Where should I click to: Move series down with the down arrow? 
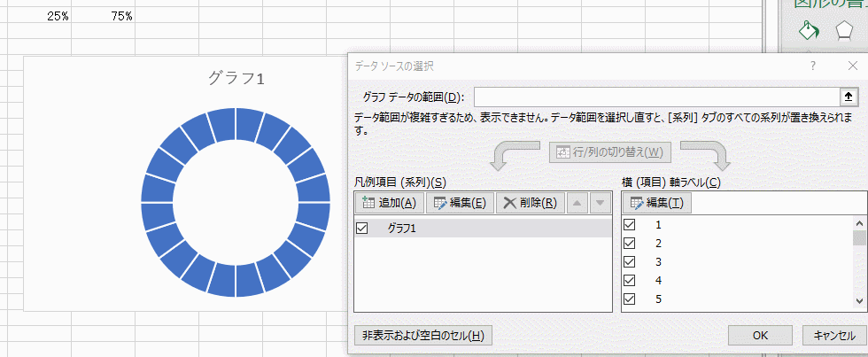600,203
